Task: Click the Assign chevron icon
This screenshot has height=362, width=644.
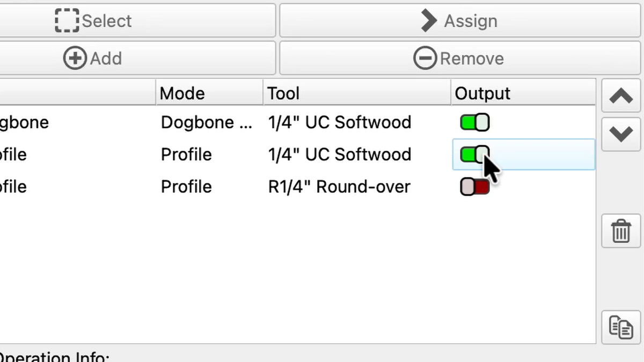Action: 429,20
